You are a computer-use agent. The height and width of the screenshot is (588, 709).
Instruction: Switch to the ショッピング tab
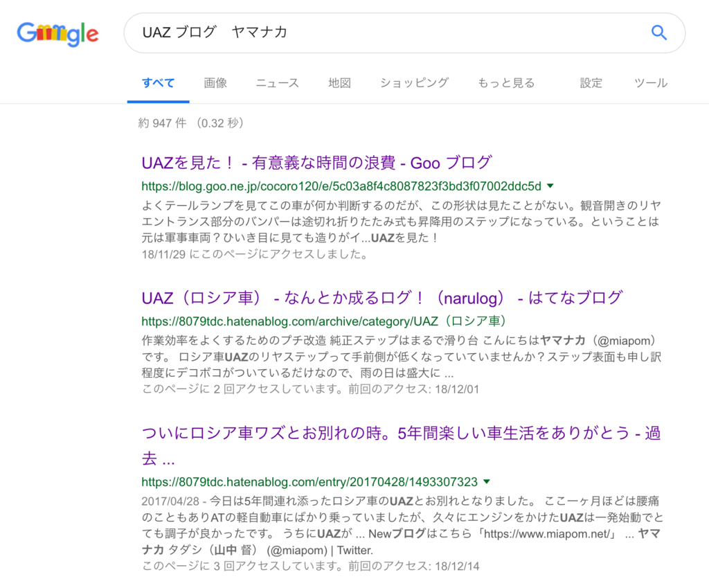414,83
